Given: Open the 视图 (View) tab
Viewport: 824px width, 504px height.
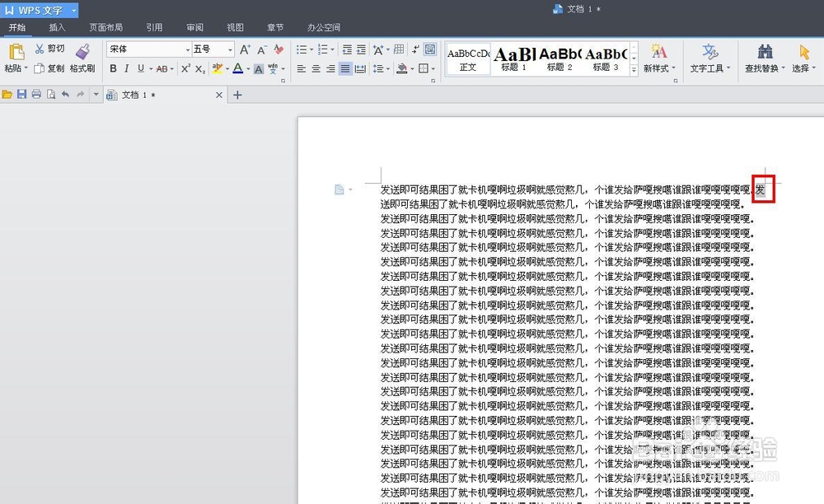Looking at the screenshot, I should 235,27.
